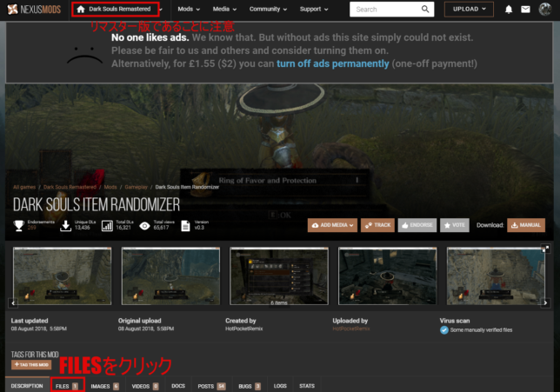Open the Mods breadcrumb link

pyautogui.click(x=110, y=187)
